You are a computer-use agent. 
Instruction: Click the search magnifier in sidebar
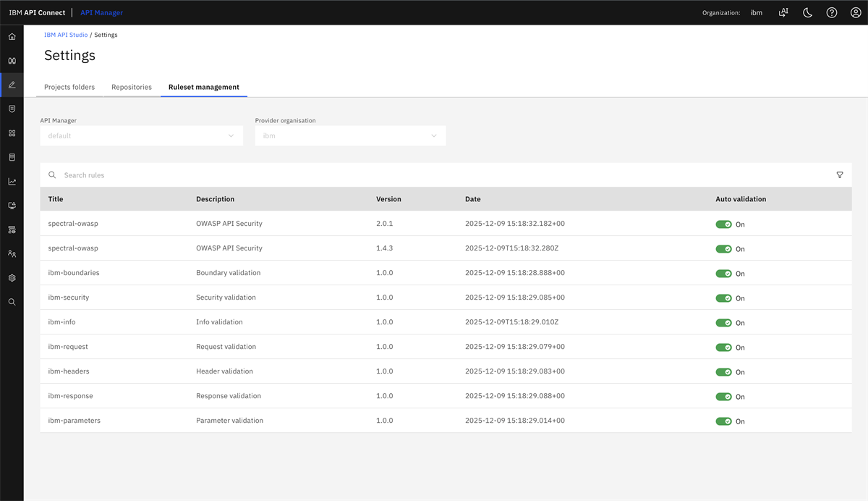pos(12,302)
